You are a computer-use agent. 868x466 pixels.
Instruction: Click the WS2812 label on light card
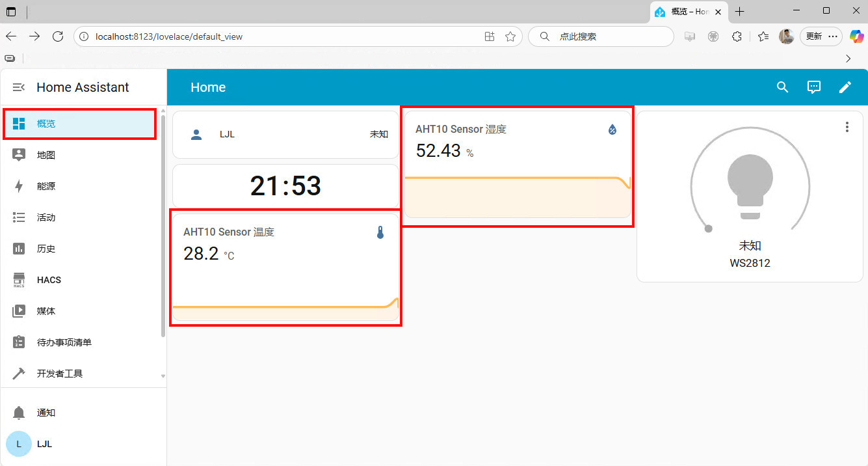(750, 263)
